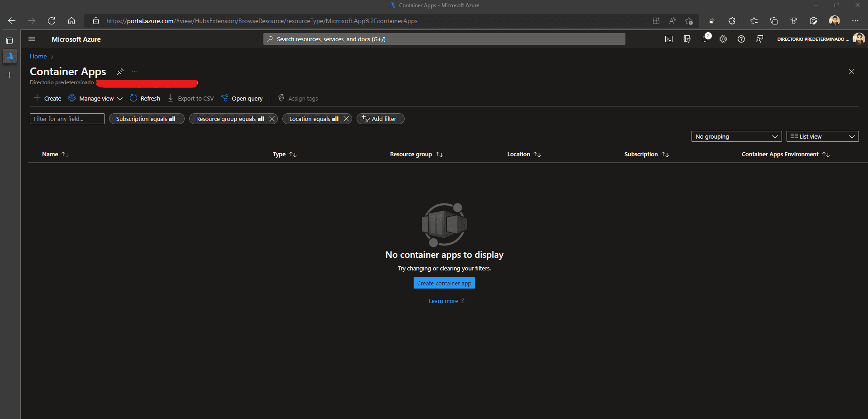Open the browser profile picture
The image size is (868, 419).
click(x=835, y=20)
